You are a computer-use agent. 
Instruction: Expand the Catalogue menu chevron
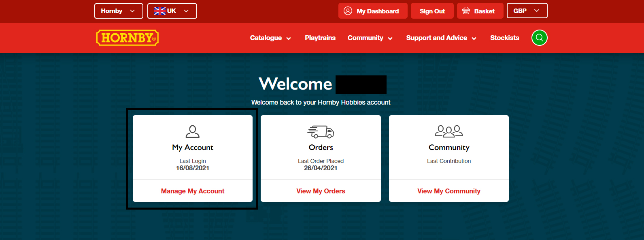[x=289, y=39]
